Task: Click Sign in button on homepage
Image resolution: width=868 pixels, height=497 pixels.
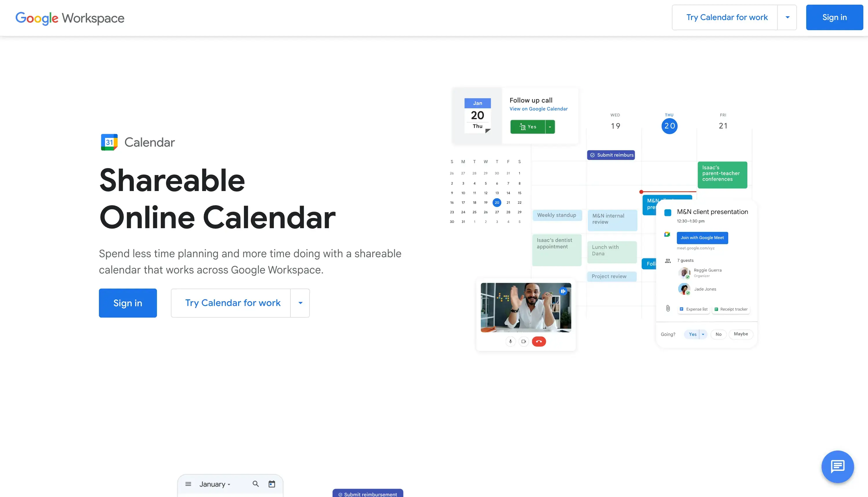Action: 128,303
